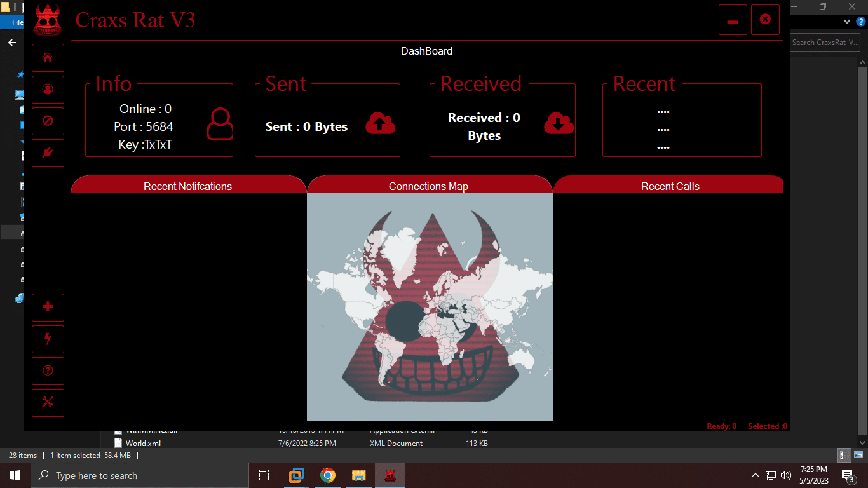Open help using the question mark icon

click(x=48, y=370)
